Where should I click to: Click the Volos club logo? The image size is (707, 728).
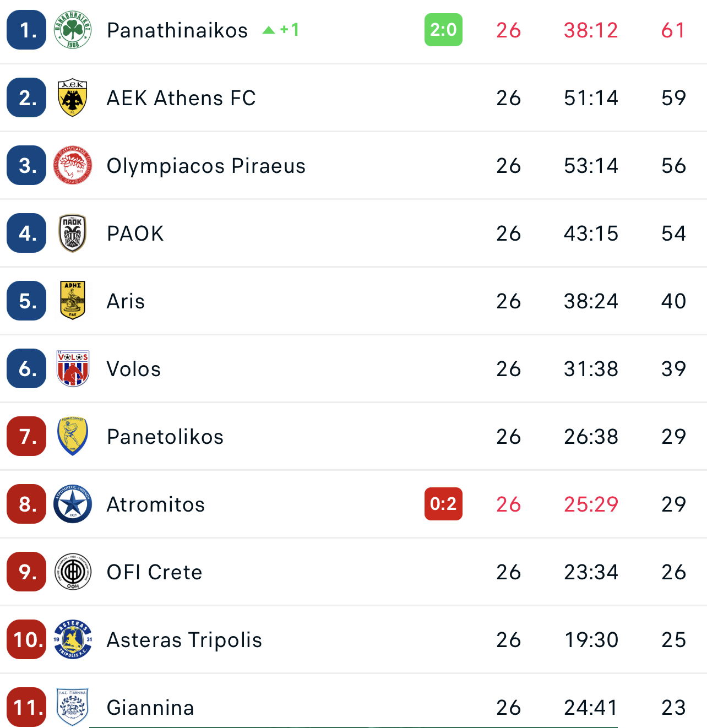[73, 368]
